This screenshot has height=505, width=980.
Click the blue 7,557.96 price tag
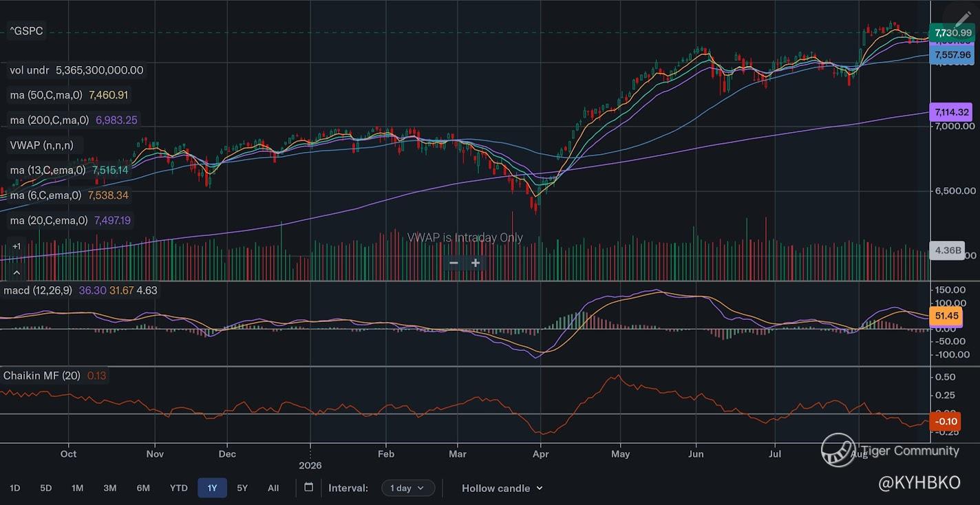click(x=952, y=55)
